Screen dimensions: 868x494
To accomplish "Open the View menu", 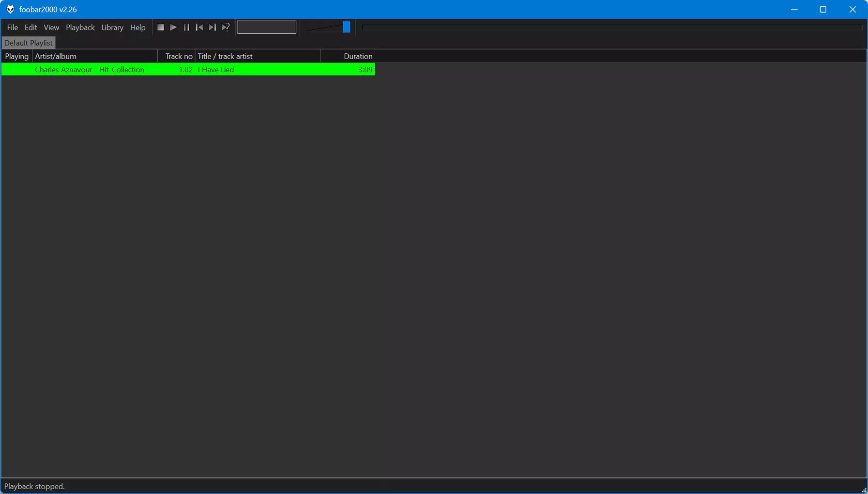I will click(51, 28).
